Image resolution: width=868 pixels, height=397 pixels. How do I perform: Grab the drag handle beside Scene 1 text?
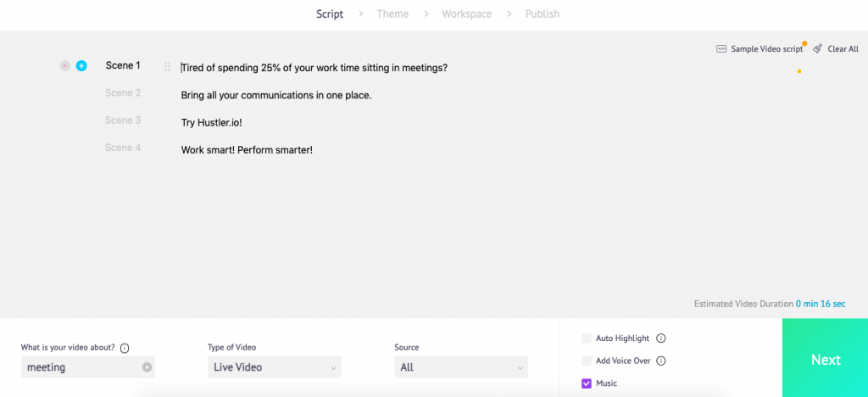click(x=167, y=66)
